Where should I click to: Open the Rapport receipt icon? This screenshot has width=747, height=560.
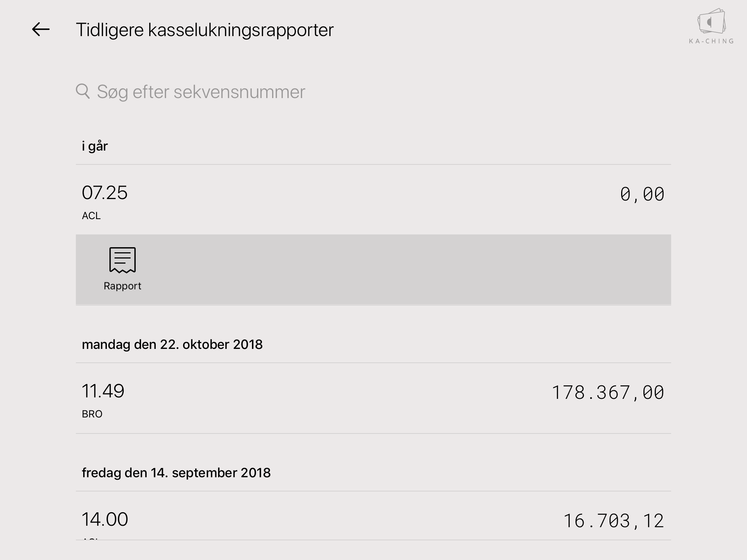click(123, 260)
